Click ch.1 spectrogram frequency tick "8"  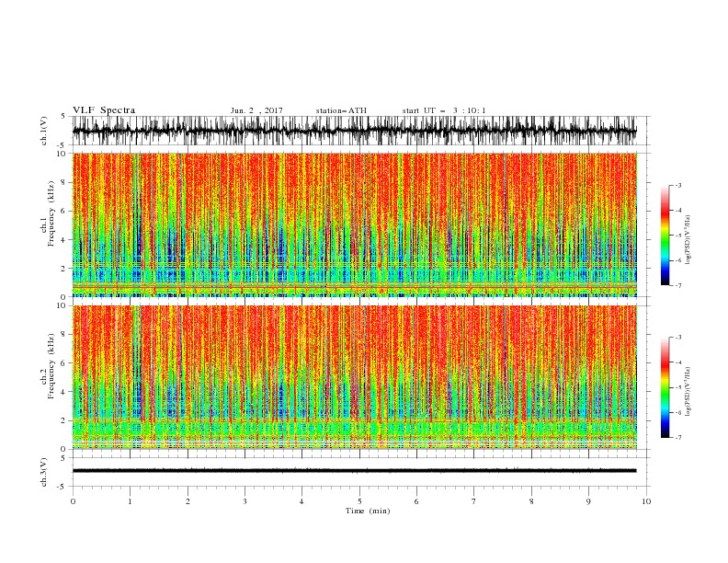pos(64,182)
